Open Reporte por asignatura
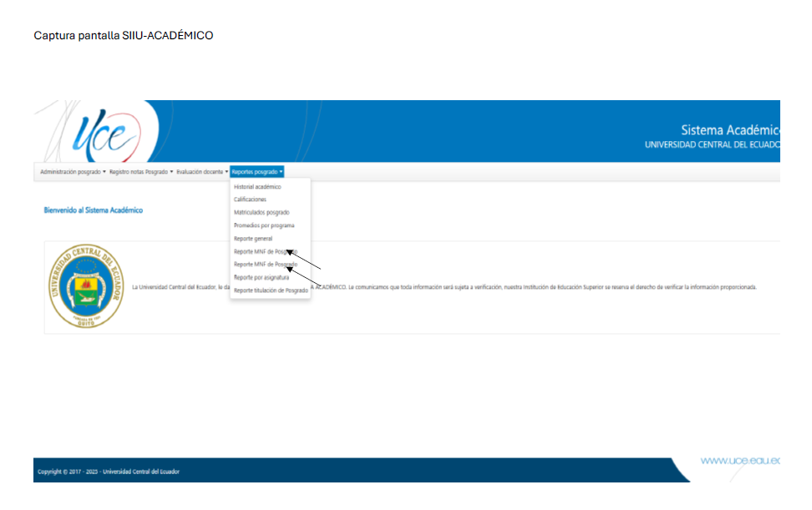812x510 pixels. 261,277
